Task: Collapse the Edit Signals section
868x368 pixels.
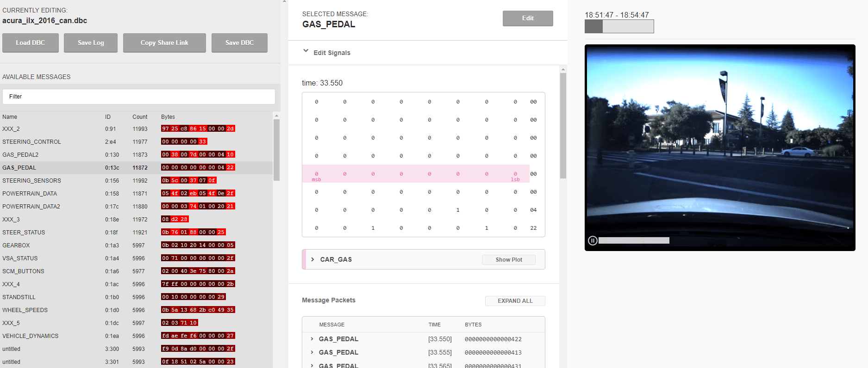Action: (x=306, y=51)
